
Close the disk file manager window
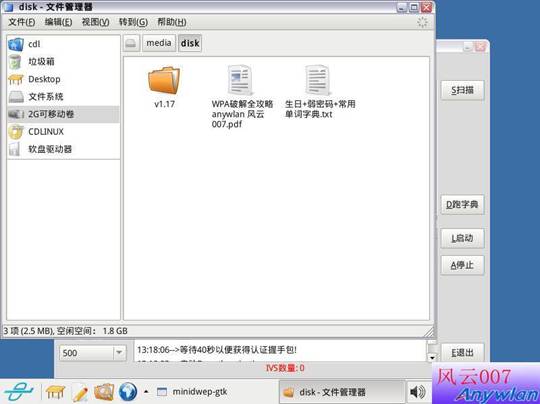(426, 7)
